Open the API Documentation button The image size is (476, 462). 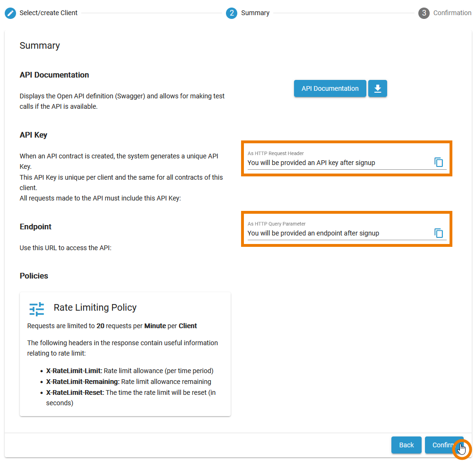point(330,88)
